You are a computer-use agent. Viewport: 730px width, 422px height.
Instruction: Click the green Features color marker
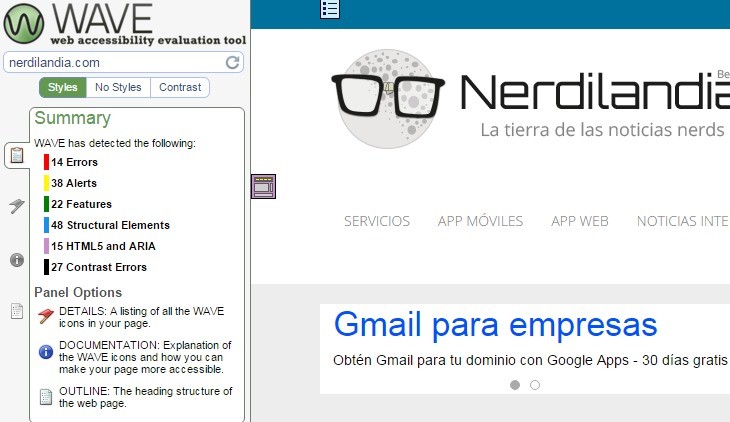[x=46, y=204]
